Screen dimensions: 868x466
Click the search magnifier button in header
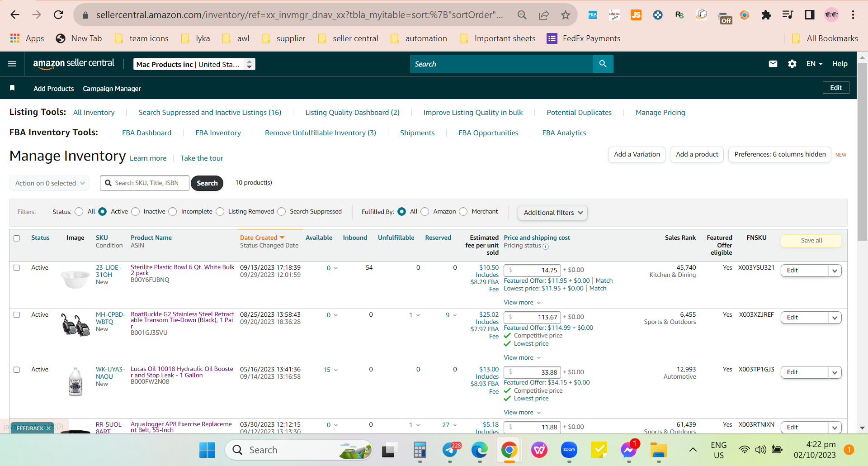[603, 64]
